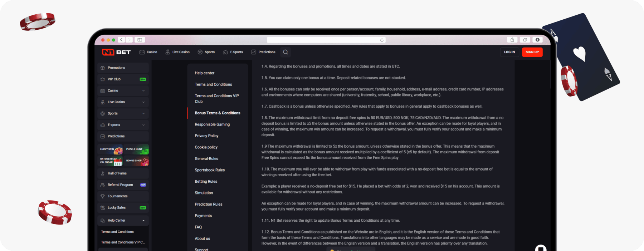Open the Lucky Spin promo tile
The height and width of the screenshot is (251, 644).
(110, 149)
